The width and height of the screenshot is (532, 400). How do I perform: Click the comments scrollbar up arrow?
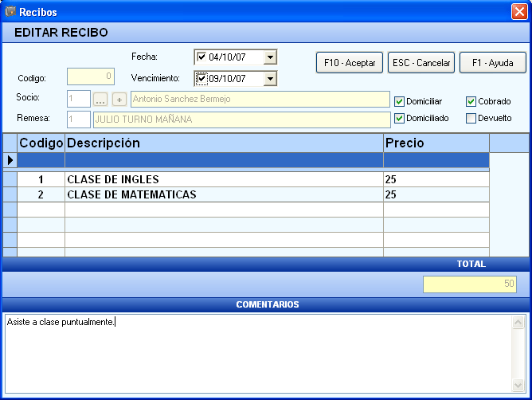point(518,322)
